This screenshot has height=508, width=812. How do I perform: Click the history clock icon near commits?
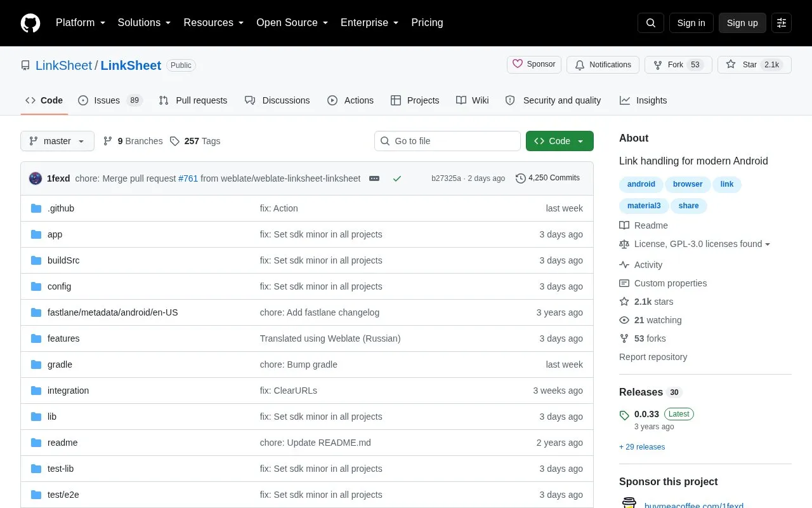coord(521,178)
